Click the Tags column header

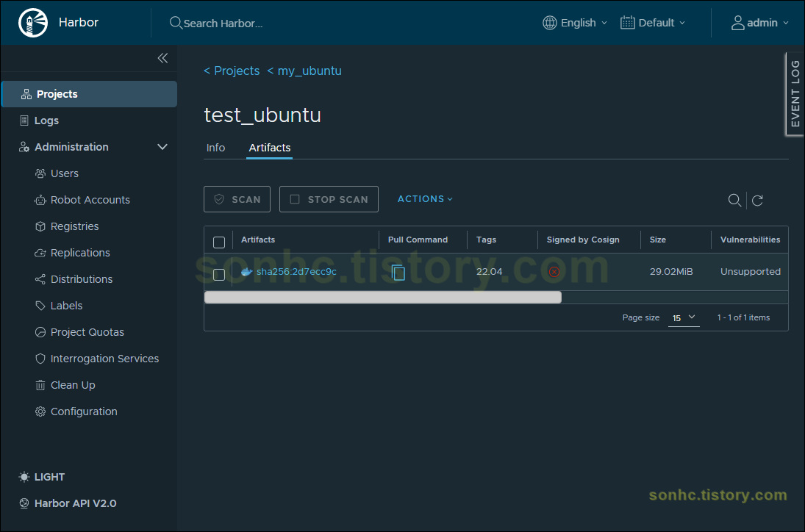tap(486, 240)
